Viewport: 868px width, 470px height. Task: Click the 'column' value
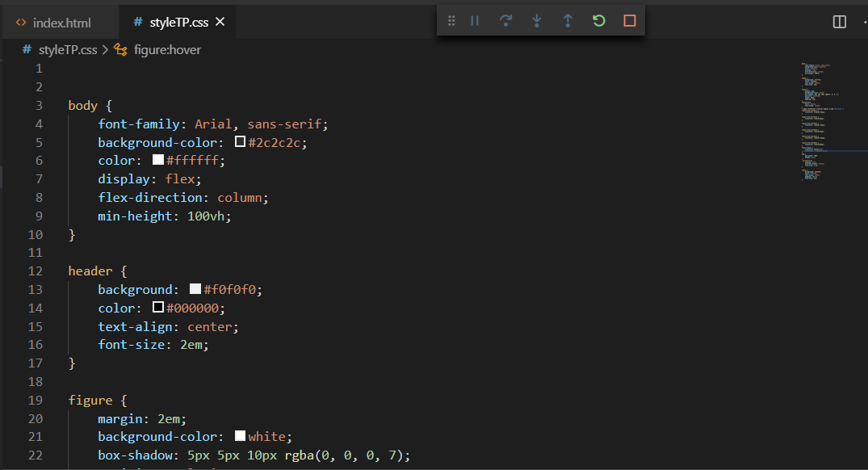(239, 198)
